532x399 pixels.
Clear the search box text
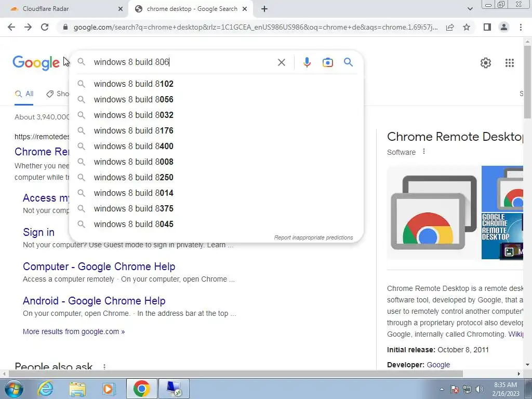(281, 62)
